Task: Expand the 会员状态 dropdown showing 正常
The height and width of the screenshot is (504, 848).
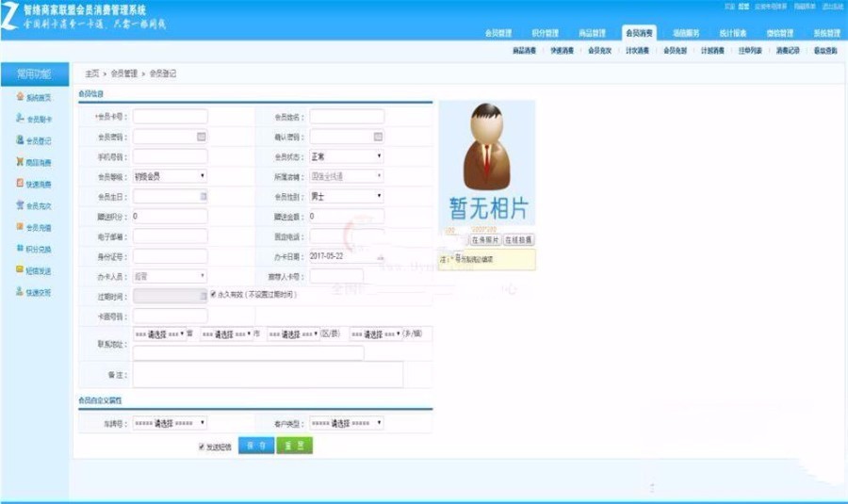Action: pyautogui.click(x=347, y=156)
